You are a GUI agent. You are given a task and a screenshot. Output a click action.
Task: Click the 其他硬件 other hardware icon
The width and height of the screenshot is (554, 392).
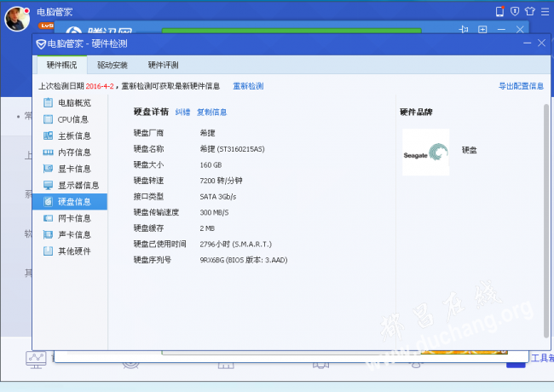pos(48,251)
